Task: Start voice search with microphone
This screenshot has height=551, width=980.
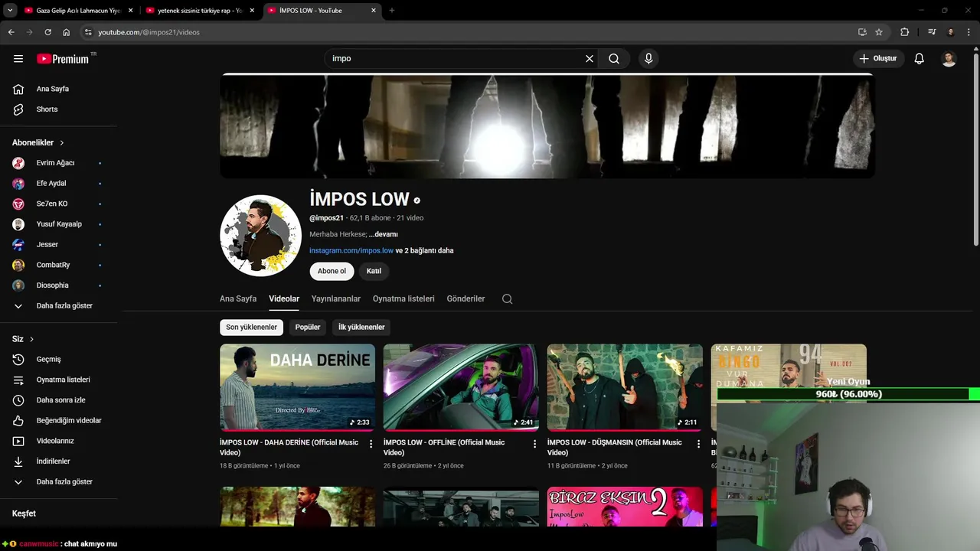Action: point(648,58)
